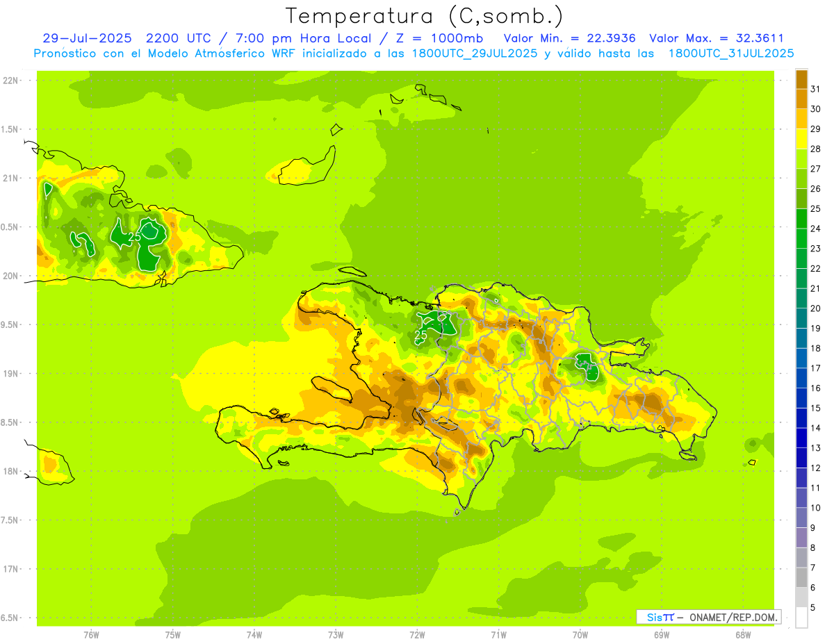834x644 pixels.
Task: Select the date text '29-Jul-2025'
Action: click(87, 38)
